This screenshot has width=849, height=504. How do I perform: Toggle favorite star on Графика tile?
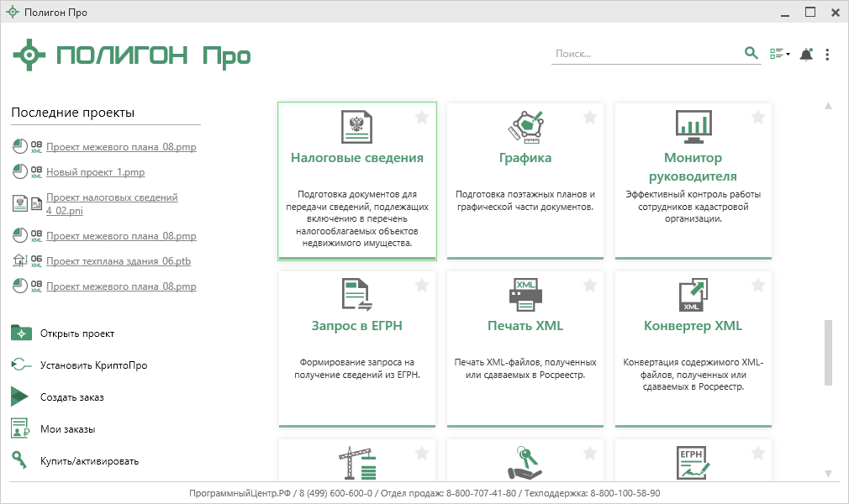(x=590, y=118)
